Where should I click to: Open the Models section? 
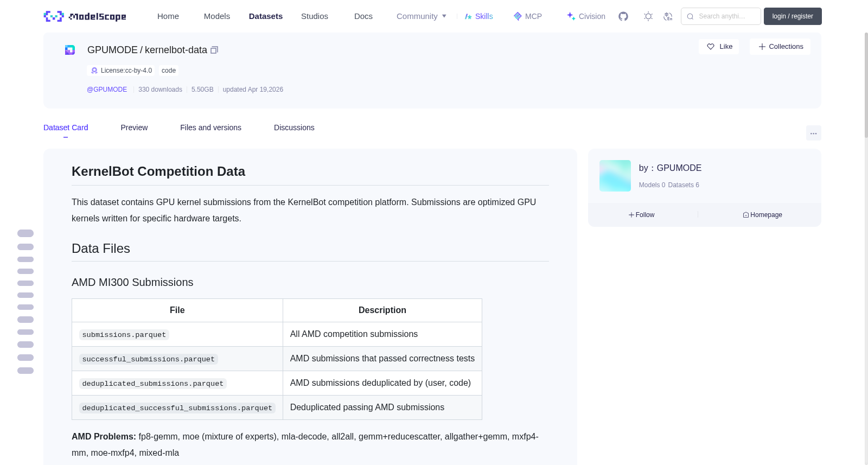(217, 16)
